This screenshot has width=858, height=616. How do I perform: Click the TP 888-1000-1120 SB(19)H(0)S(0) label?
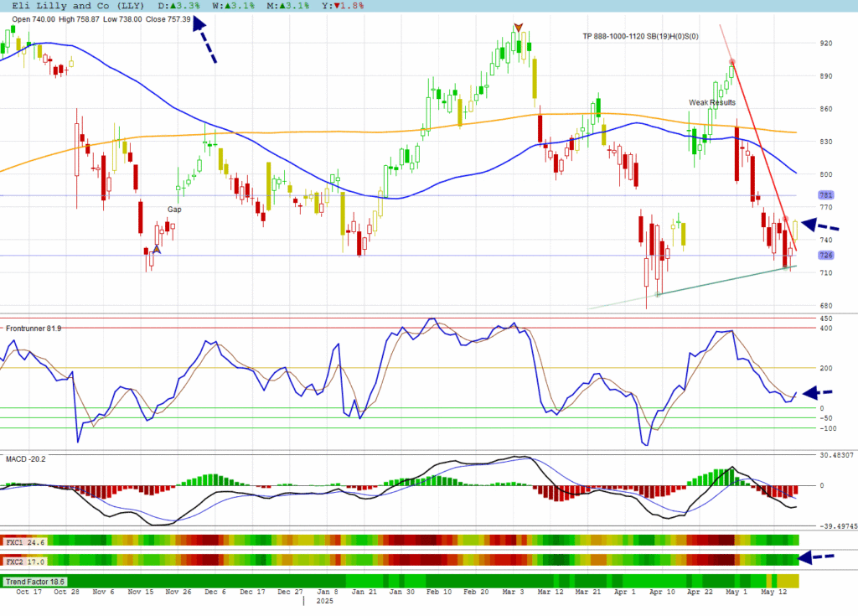pyautogui.click(x=640, y=37)
